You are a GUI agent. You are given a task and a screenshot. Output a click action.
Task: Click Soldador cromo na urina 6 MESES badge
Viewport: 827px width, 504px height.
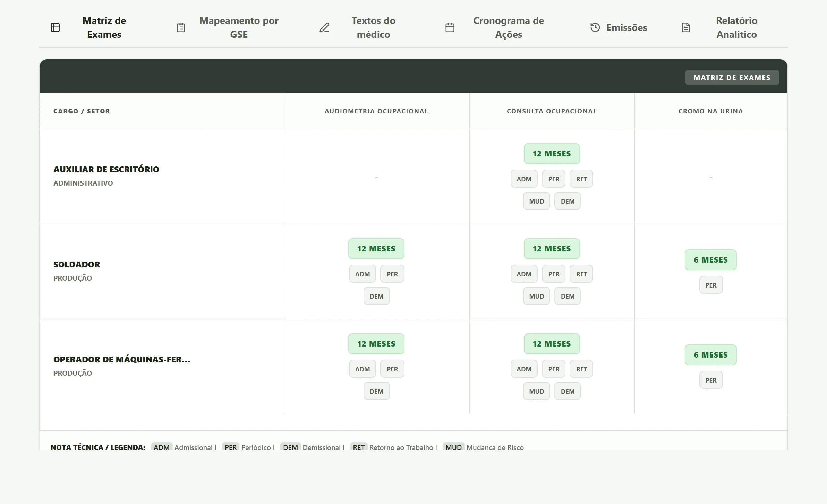(x=711, y=260)
